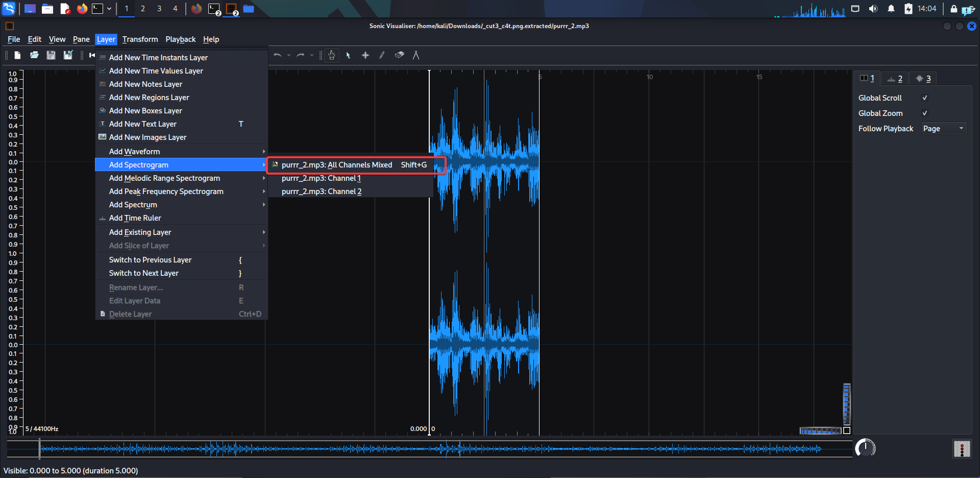Expand the Add Spectrum submenu

182,205
